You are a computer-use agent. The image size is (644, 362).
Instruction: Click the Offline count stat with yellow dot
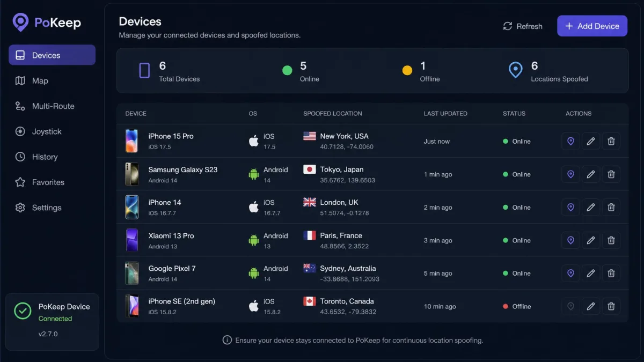tap(421, 72)
